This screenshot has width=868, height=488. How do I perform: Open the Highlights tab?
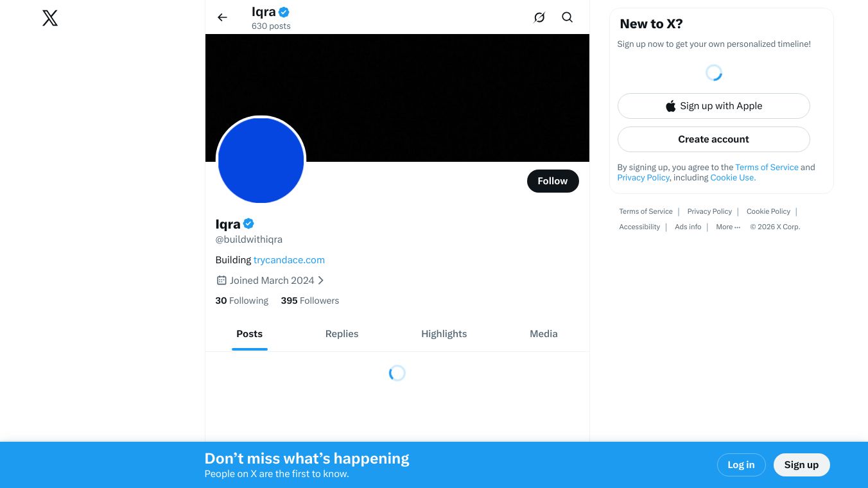click(444, 334)
